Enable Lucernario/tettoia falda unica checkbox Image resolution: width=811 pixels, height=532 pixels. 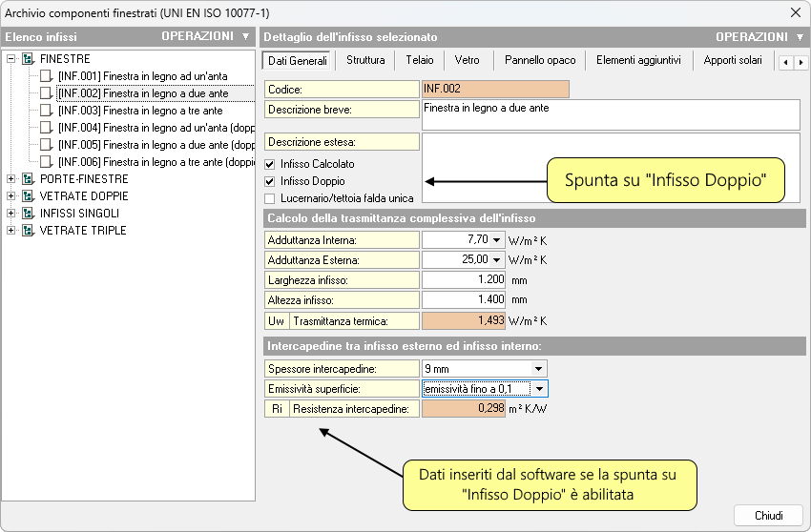(x=270, y=198)
